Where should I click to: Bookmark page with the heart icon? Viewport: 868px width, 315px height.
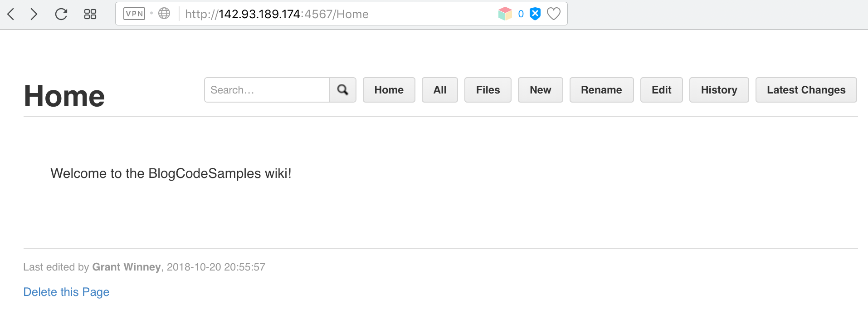(x=554, y=14)
